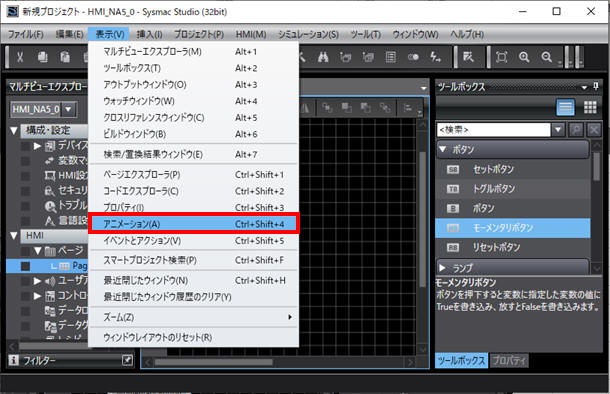Open the ヘルプ menu
Image resolution: width=610 pixels, height=394 pixels.
(x=467, y=35)
